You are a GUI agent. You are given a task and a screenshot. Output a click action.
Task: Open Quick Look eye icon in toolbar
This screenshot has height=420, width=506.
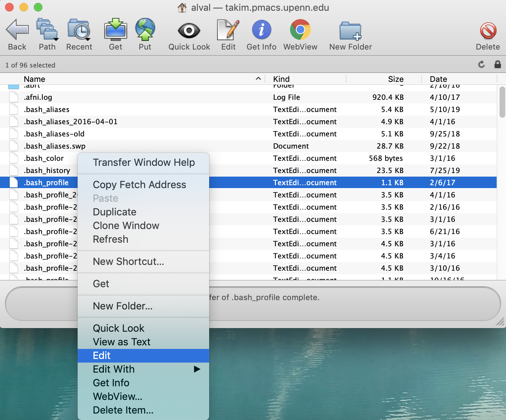[x=189, y=30]
